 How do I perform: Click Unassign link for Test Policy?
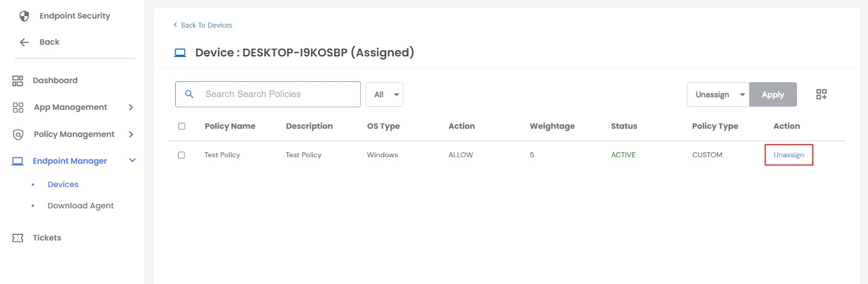788,155
